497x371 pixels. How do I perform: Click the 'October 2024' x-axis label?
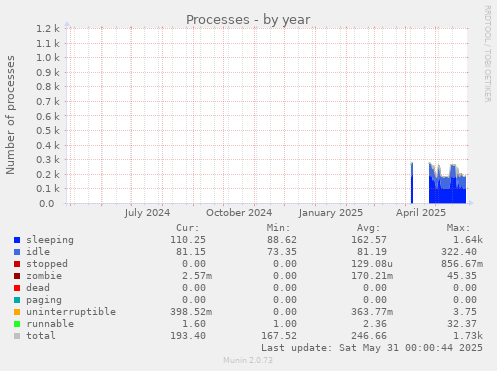point(239,213)
